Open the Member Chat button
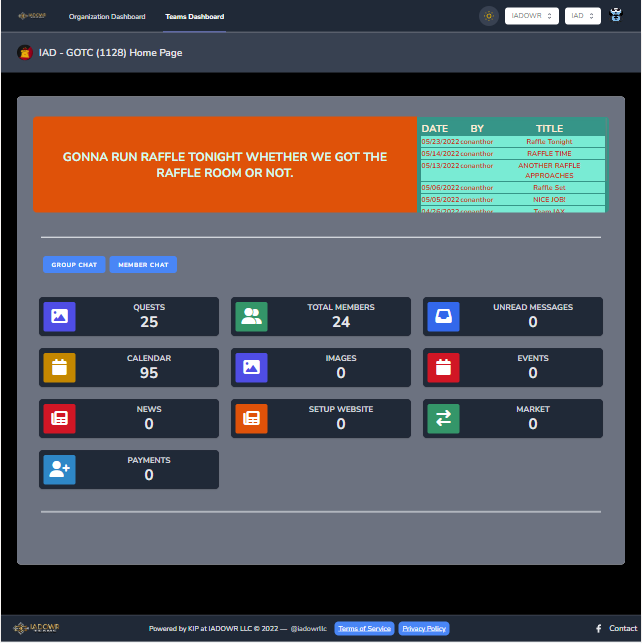 pyautogui.click(x=143, y=265)
